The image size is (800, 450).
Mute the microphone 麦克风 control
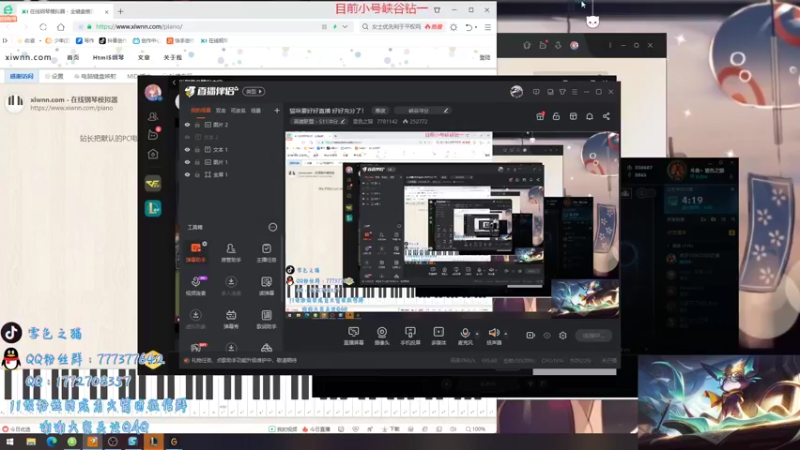coord(465,336)
